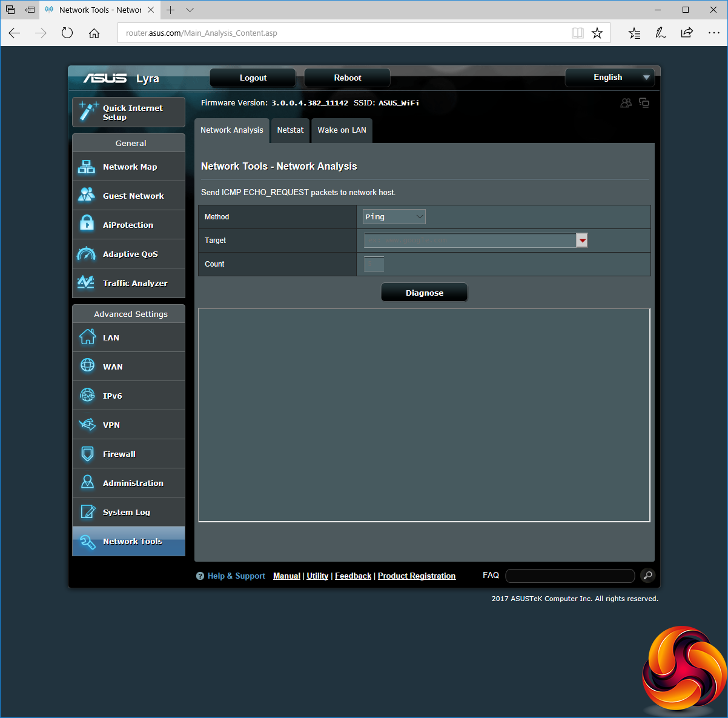This screenshot has height=718, width=728.
Task: Open the Manual link
Action: point(286,576)
